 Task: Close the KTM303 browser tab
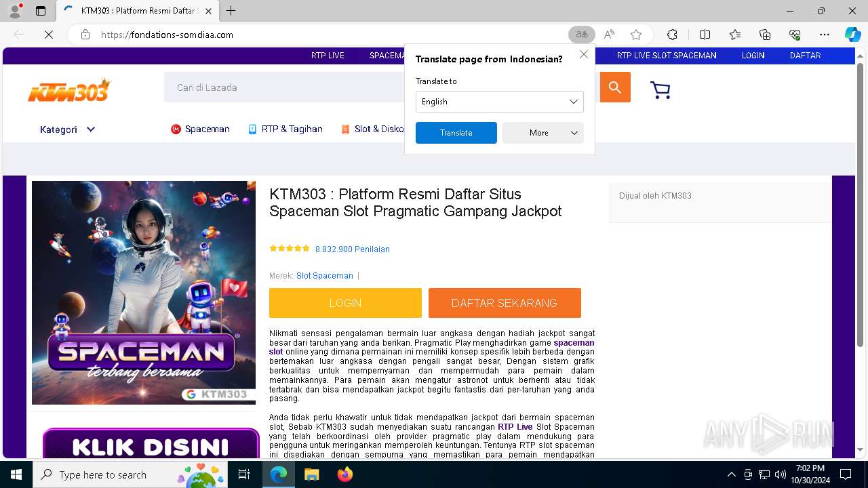coord(208,11)
